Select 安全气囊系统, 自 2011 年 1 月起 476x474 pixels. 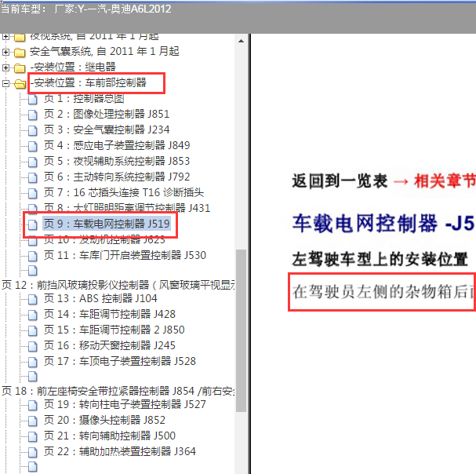(104, 51)
